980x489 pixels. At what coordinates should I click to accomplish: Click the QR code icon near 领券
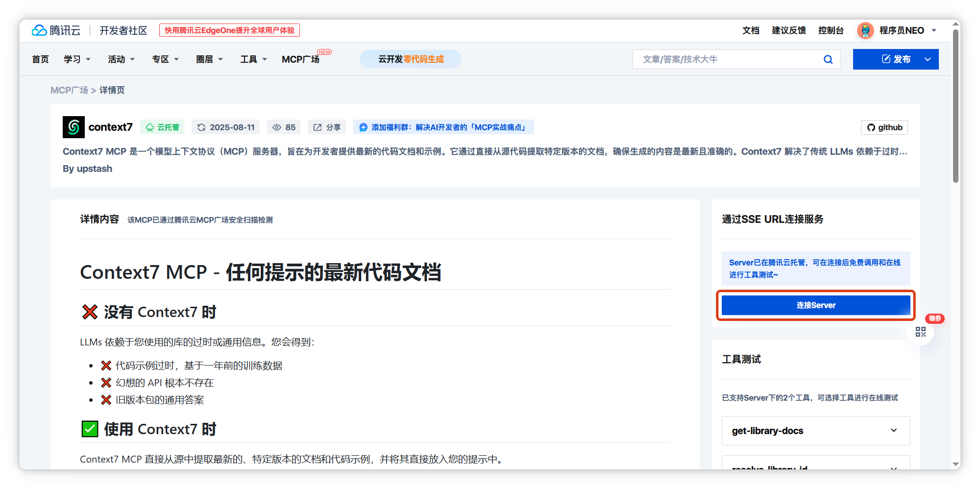pos(920,331)
